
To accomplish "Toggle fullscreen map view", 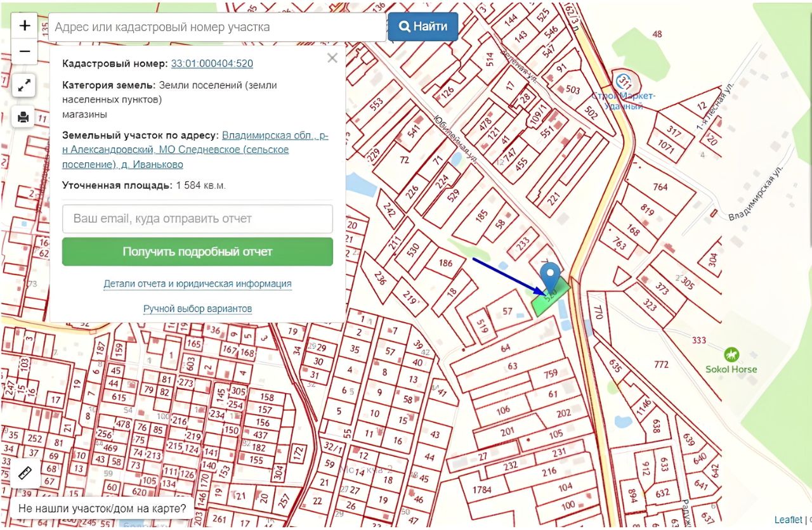I will (25, 86).
